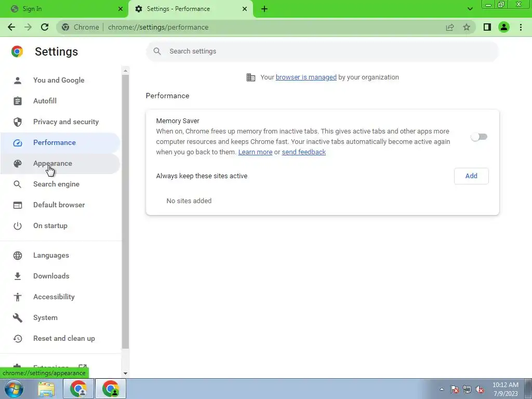Click the shield icon for Privacy and security

coord(18,122)
